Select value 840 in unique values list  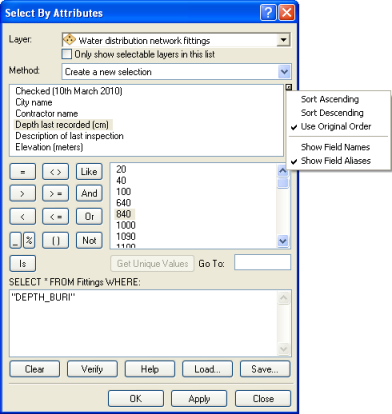pos(124,214)
